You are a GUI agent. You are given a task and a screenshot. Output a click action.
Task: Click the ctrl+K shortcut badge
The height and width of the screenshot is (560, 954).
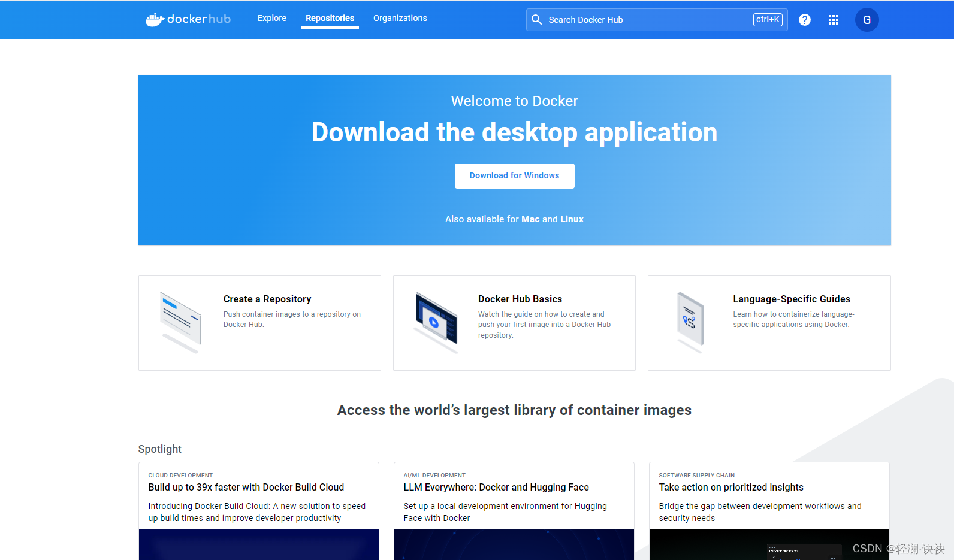tap(768, 20)
